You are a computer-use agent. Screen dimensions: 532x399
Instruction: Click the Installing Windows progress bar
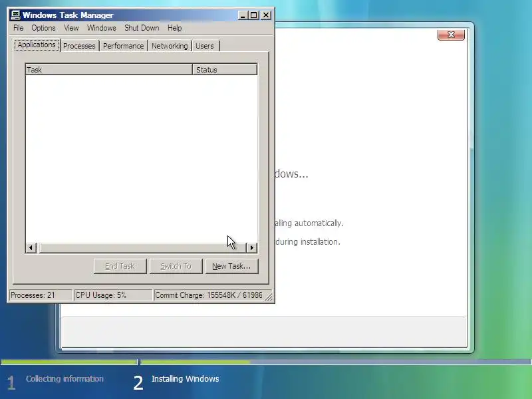[x=336, y=362]
